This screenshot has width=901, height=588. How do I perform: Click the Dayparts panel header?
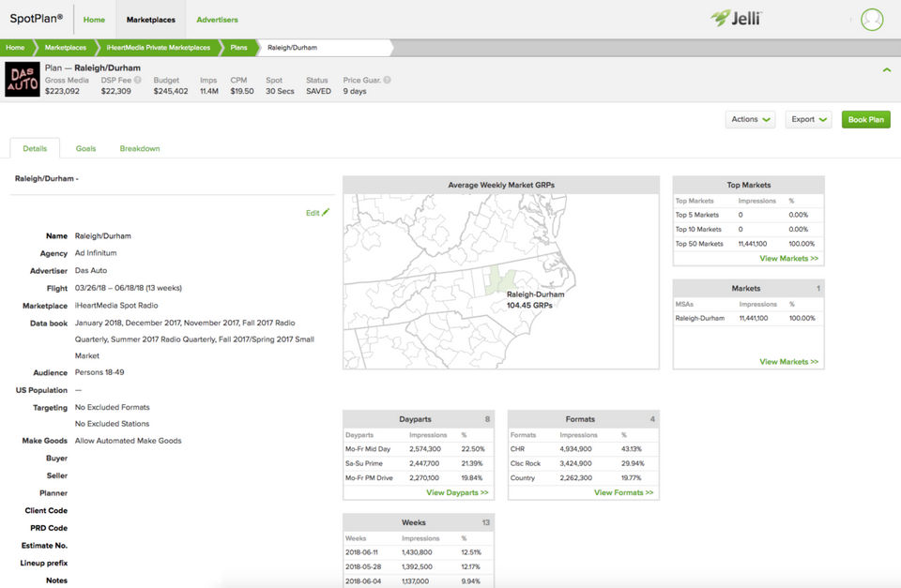click(419, 419)
